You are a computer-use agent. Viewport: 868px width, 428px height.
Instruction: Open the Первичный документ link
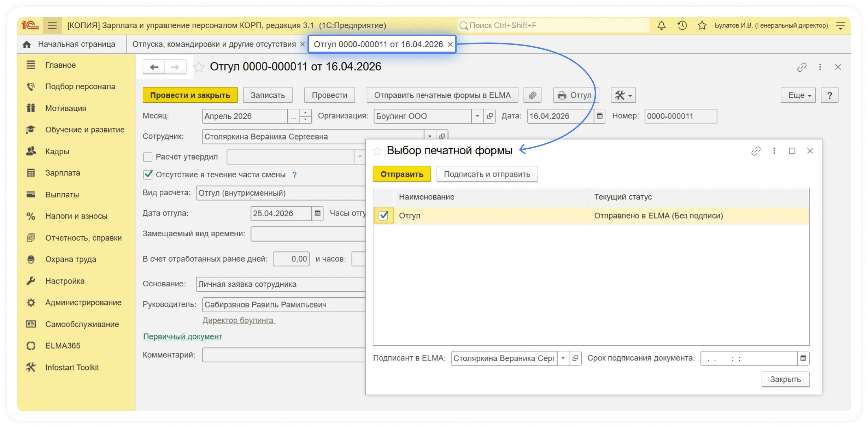pyautogui.click(x=183, y=337)
